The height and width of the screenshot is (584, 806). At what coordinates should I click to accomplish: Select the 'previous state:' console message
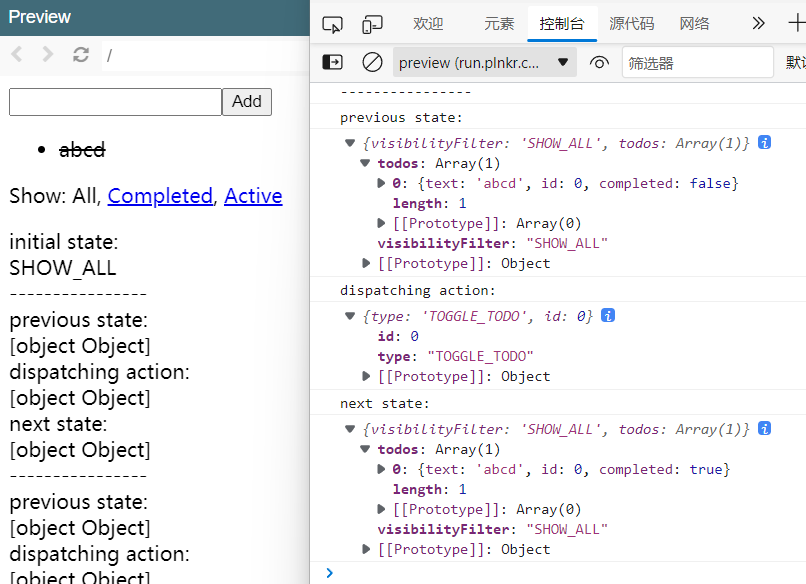coord(401,118)
